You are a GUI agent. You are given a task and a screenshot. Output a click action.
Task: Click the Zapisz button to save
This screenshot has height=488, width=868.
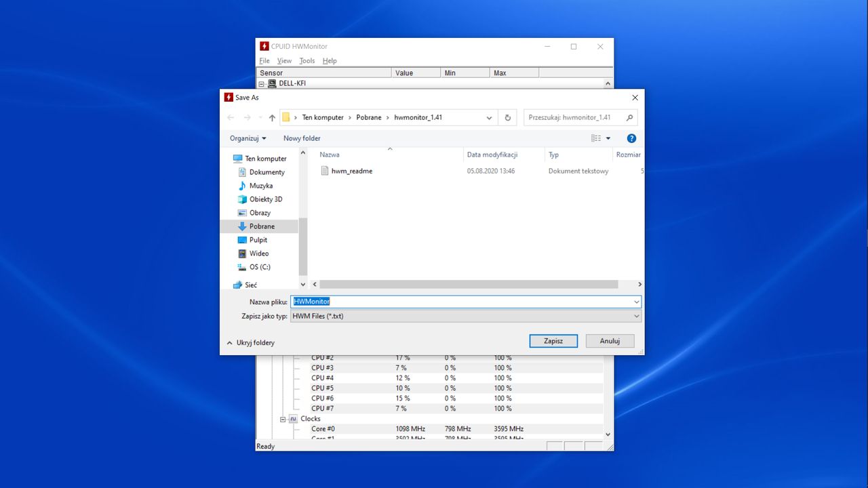553,341
